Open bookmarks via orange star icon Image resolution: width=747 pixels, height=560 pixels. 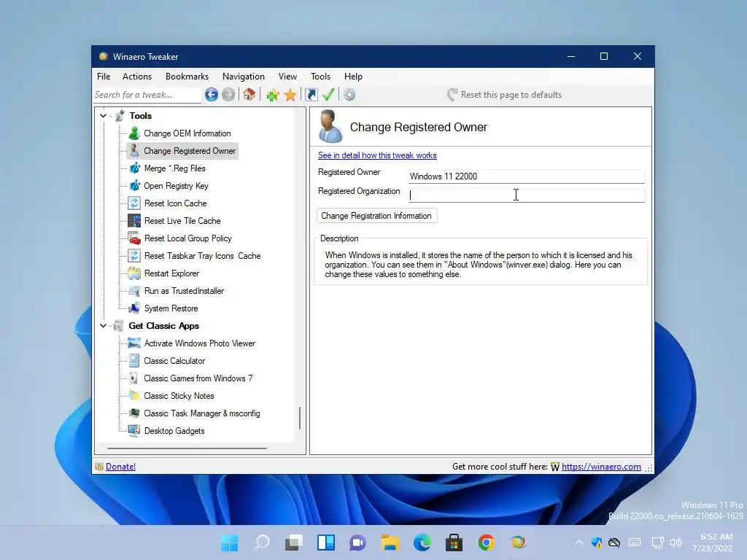pos(290,96)
